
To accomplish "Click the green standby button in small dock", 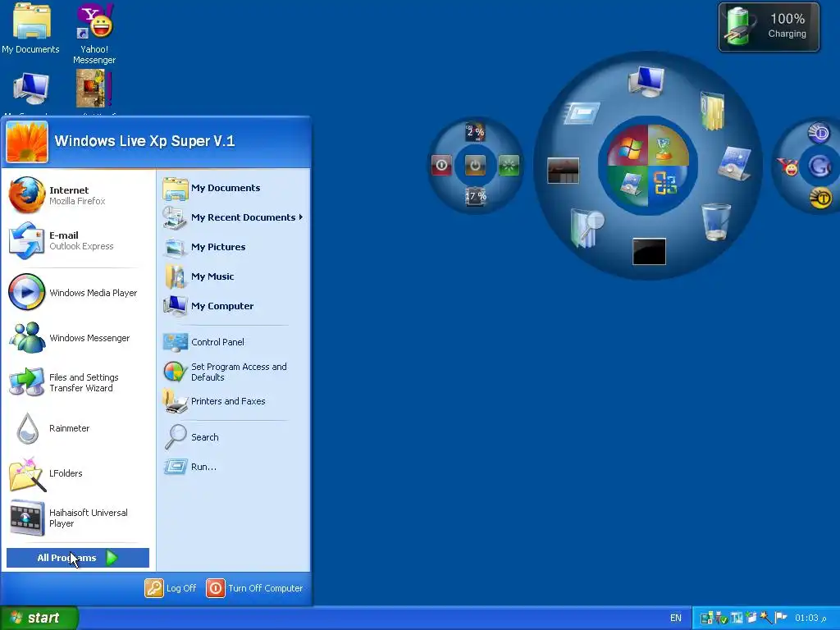I will click(509, 165).
